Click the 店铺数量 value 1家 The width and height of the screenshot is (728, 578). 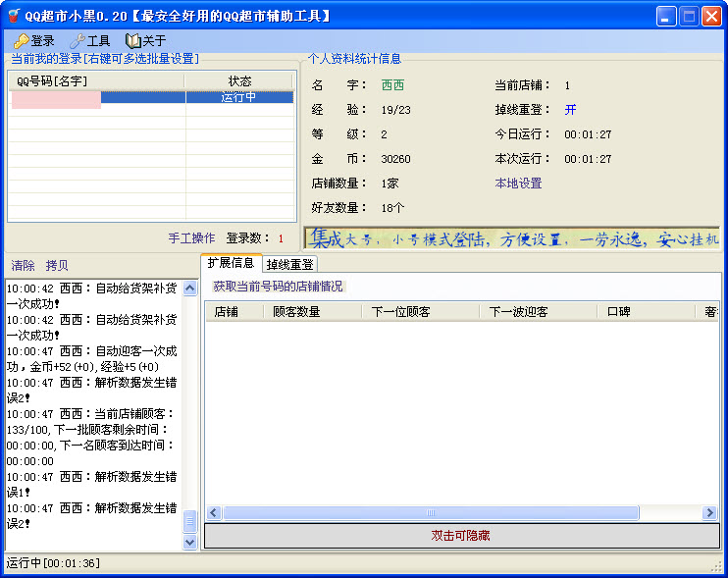tap(390, 184)
